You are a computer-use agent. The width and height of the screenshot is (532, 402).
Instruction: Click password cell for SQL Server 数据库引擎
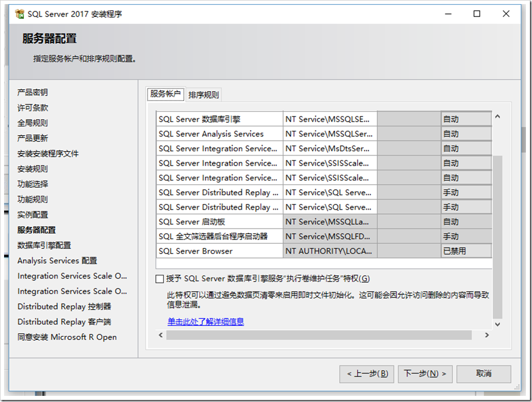point(409,119)
